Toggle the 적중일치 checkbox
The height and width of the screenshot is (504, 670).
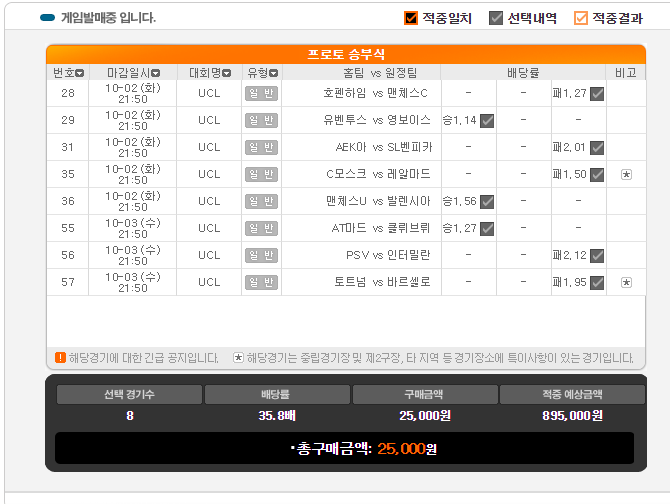click(x=411, y=18)
